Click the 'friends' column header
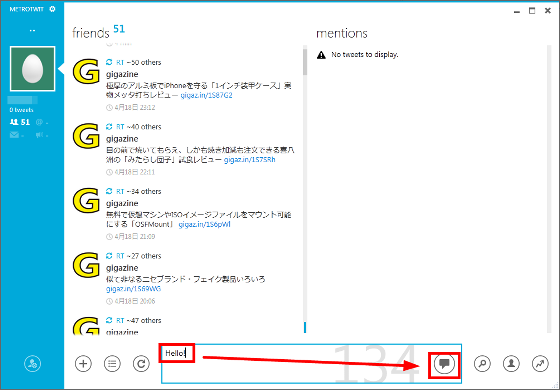This screenshot has width=560, height=390. click(91, 33)
